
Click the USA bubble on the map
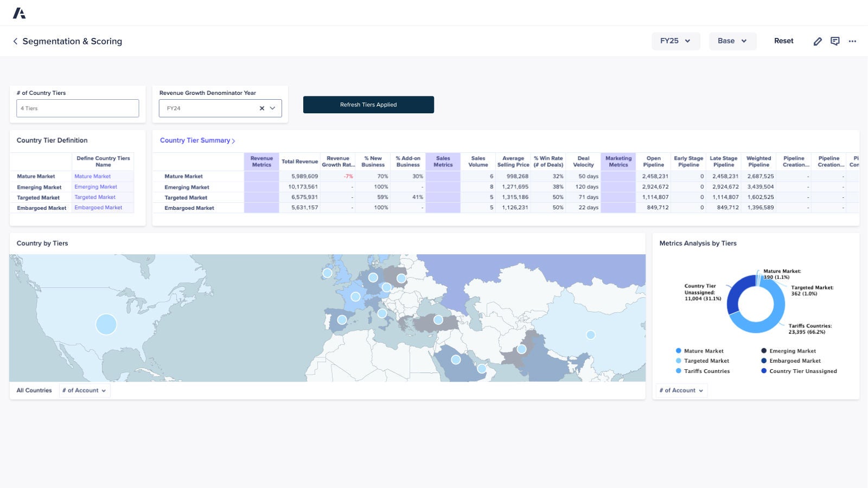[106, 324]
